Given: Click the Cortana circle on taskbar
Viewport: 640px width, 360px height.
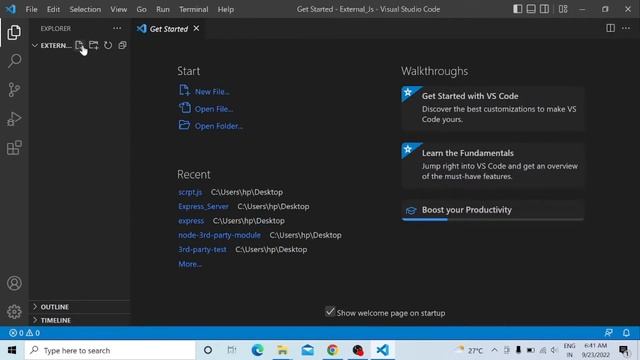Looking at the screenshot, I should click(x=208, y=350).
